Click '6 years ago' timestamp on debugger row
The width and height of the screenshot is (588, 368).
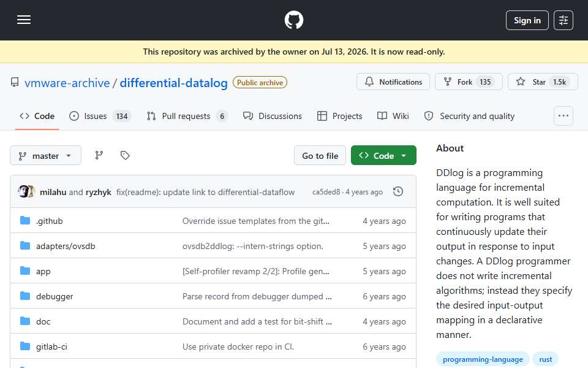click(384, 297)
